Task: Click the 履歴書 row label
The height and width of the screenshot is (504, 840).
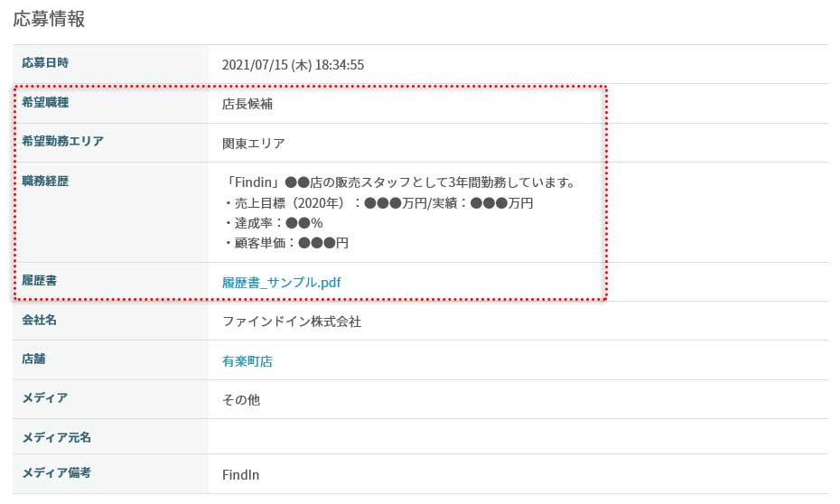Action: tap(39, 281)
